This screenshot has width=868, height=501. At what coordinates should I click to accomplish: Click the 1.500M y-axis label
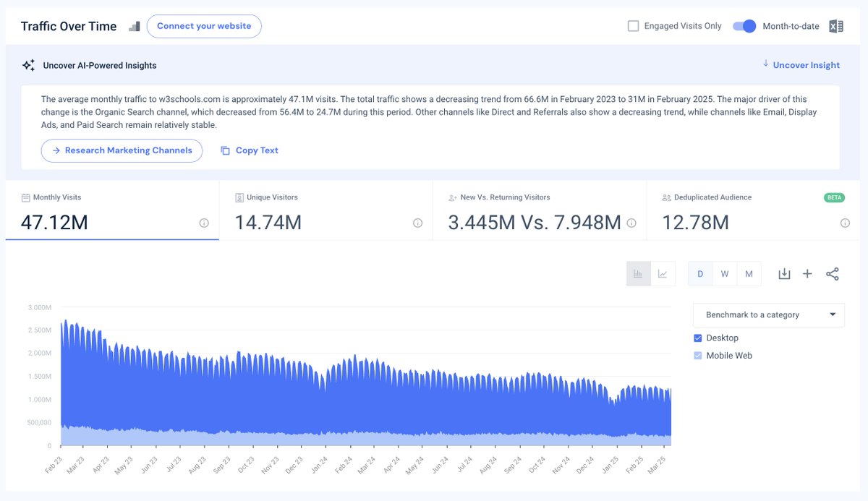click(x=38, y=376)
